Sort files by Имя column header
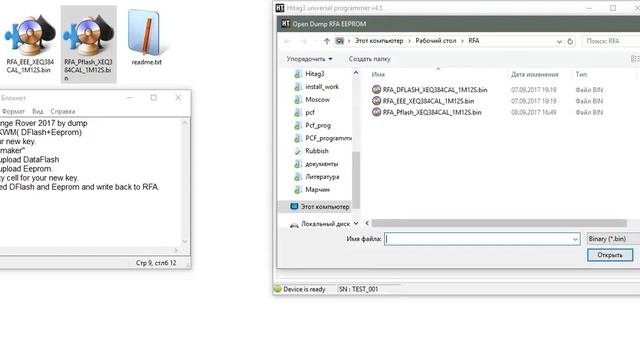The width and height of the screenshot is (640, 360). point(378,74)
